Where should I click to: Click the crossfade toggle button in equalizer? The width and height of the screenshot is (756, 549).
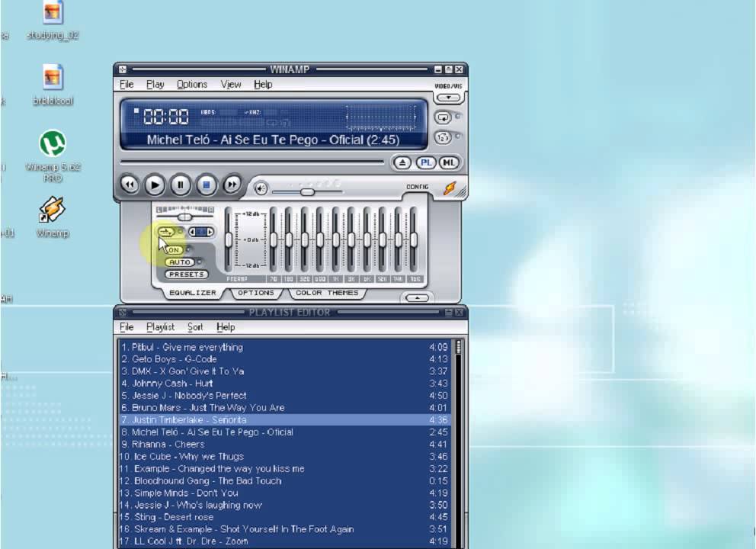(x=166, y=232)
